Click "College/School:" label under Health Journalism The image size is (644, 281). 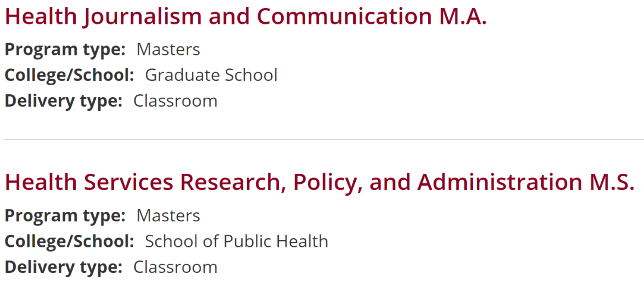coord(69,75)
